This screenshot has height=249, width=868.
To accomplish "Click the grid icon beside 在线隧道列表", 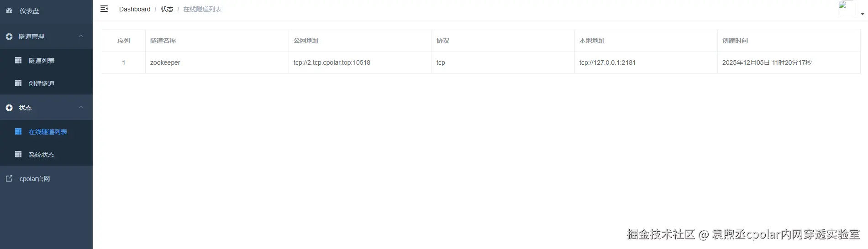I will point(18,131).
